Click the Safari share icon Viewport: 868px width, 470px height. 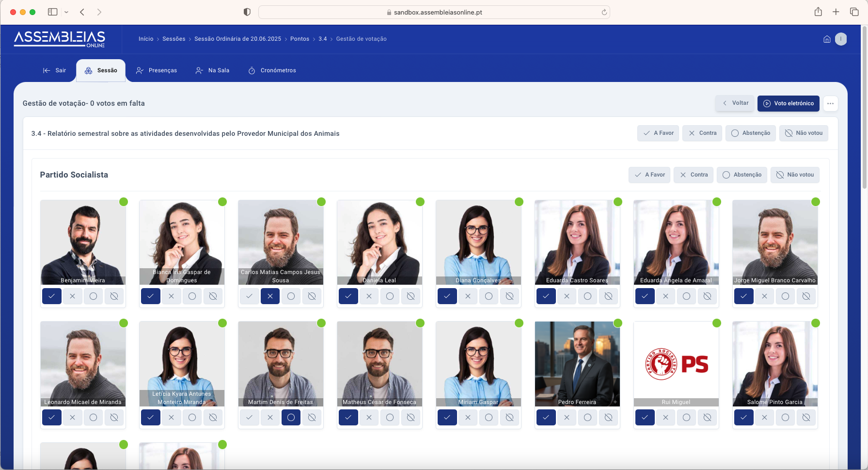pos(818,12)
